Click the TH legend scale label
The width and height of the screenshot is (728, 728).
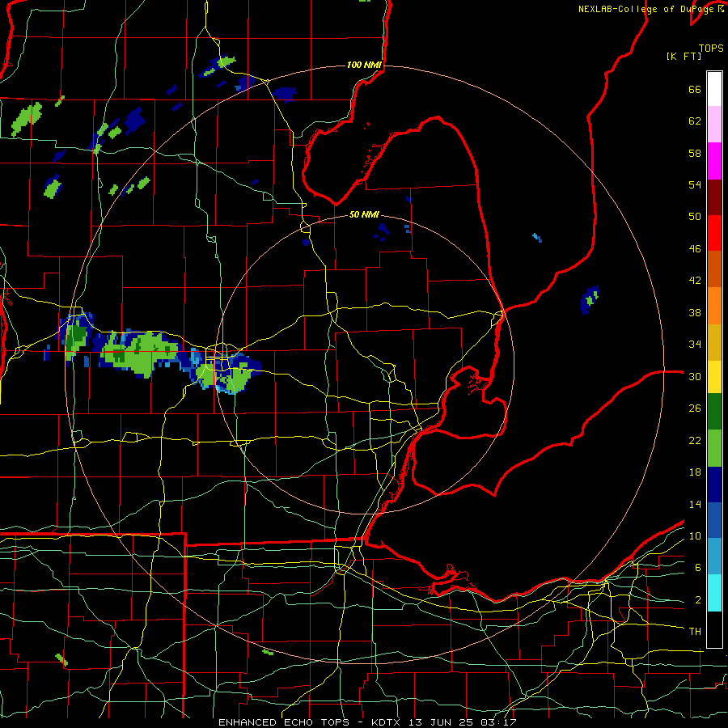695,631
